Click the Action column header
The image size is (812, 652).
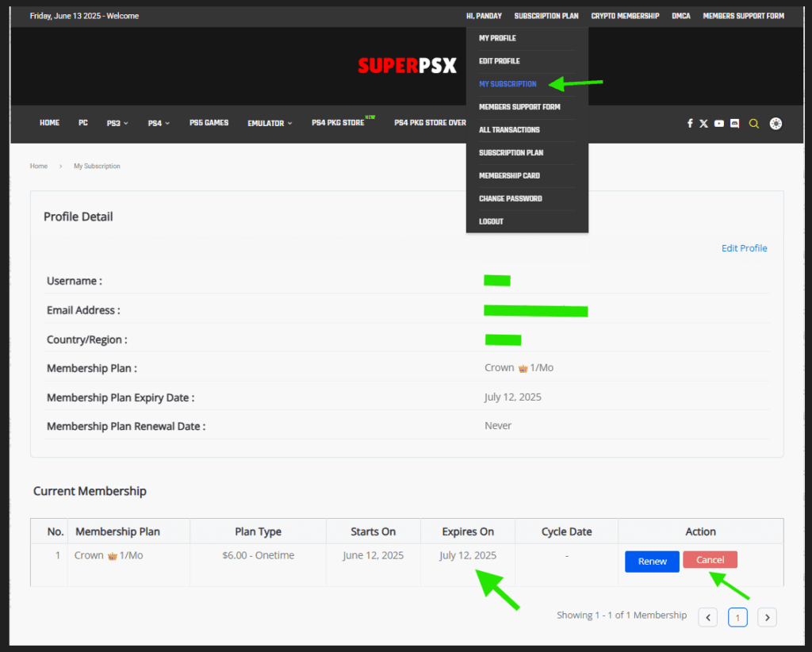[700, 532]
